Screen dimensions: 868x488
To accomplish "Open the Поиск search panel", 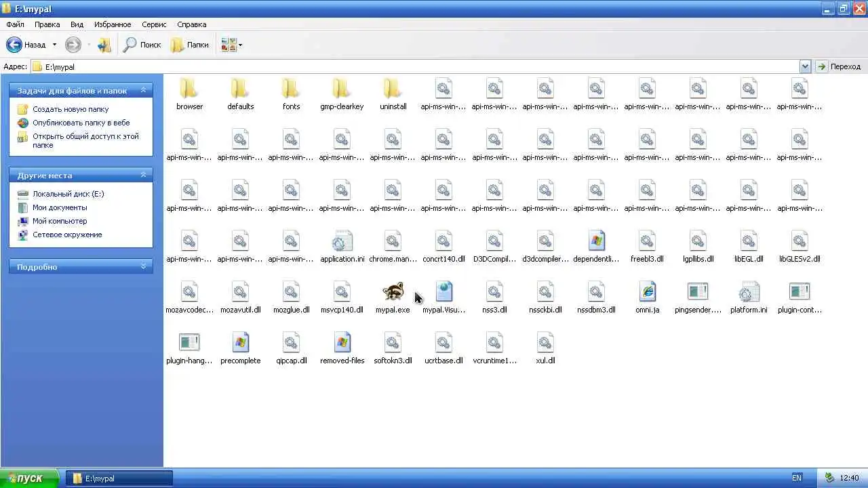I will (x=142, y=45).
